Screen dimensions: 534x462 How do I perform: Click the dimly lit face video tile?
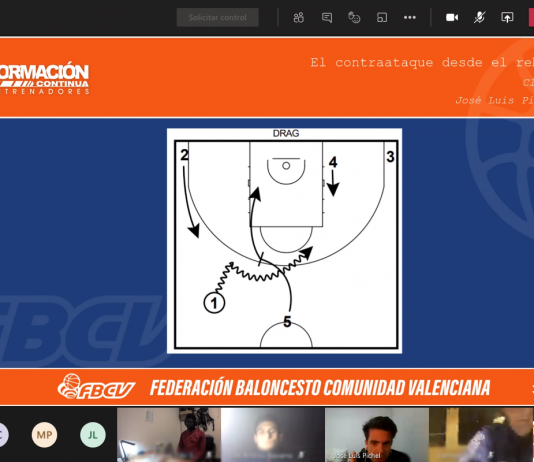pos(272,435)
